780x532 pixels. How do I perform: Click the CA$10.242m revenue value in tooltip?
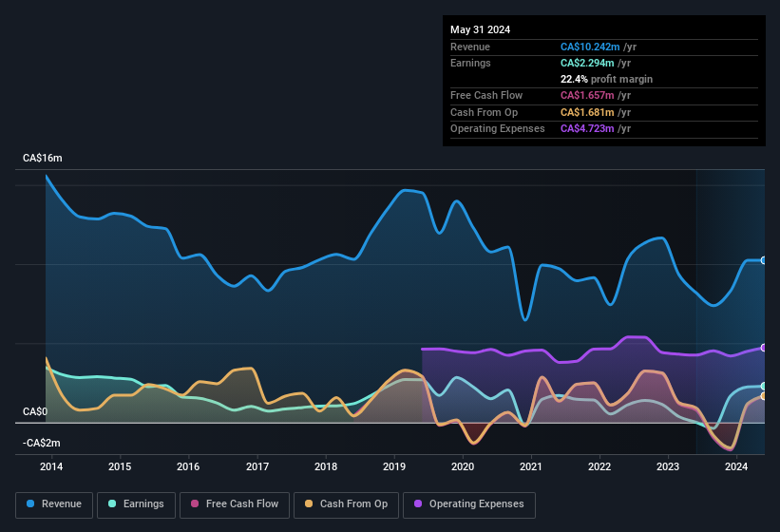pos(590,47)
